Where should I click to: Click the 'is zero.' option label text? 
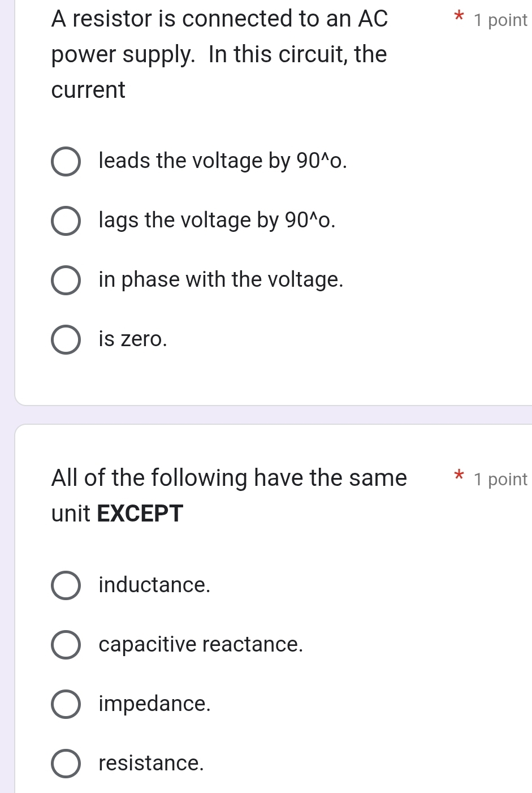point(133,339)
